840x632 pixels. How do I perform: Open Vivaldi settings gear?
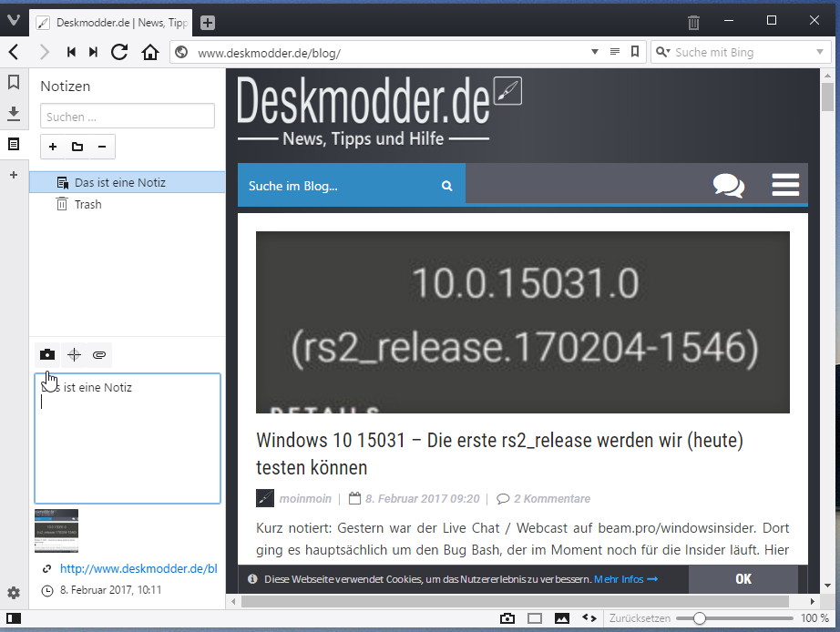pos(14,592)
